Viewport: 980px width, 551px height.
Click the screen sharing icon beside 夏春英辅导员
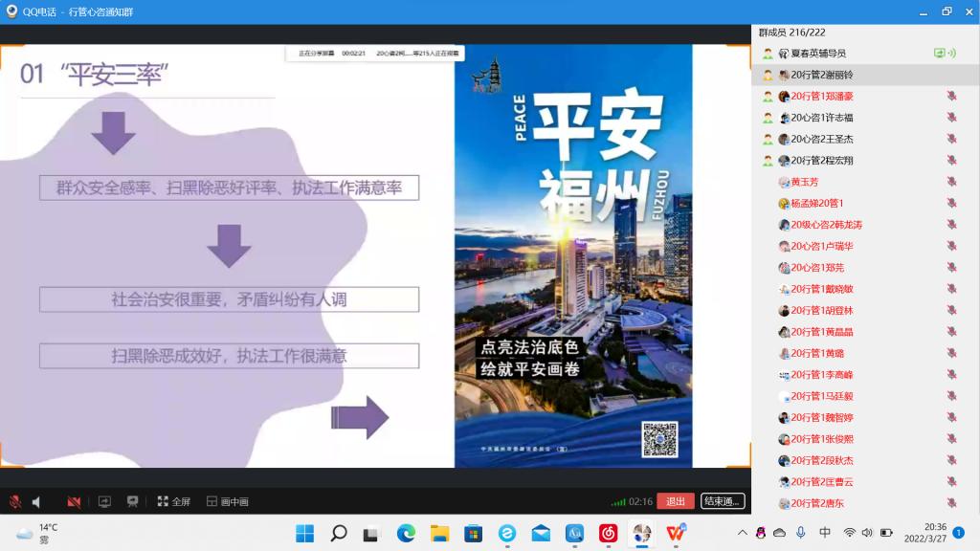tap(940, 54)
